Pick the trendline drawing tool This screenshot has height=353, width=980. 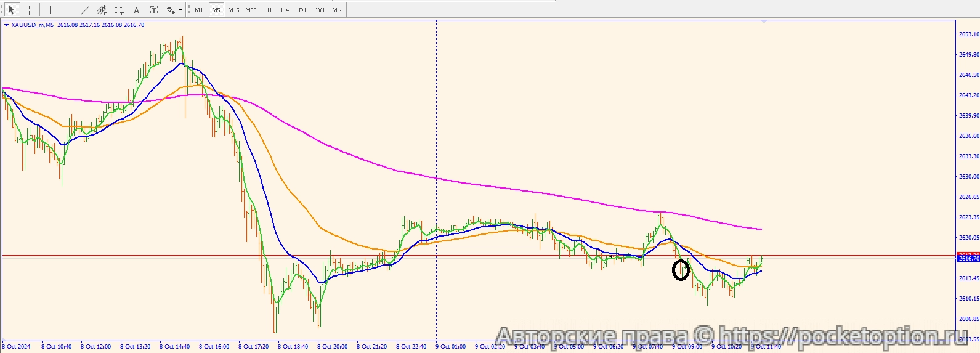tap(85, 10)
